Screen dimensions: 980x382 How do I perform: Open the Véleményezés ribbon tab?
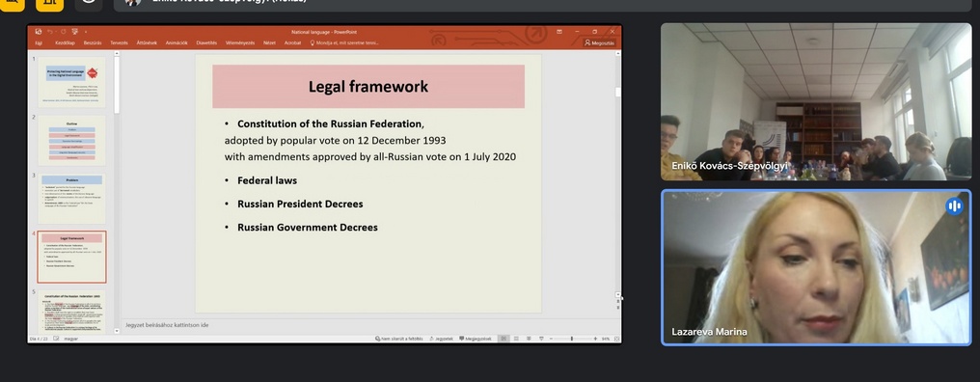(x=240, y=43)
